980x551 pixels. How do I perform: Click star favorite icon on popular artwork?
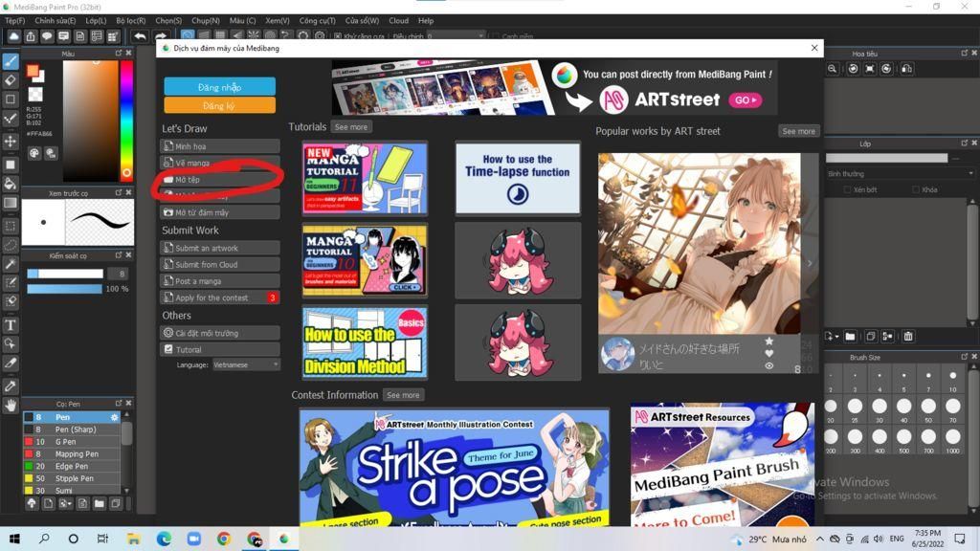[x=769, y=342]
